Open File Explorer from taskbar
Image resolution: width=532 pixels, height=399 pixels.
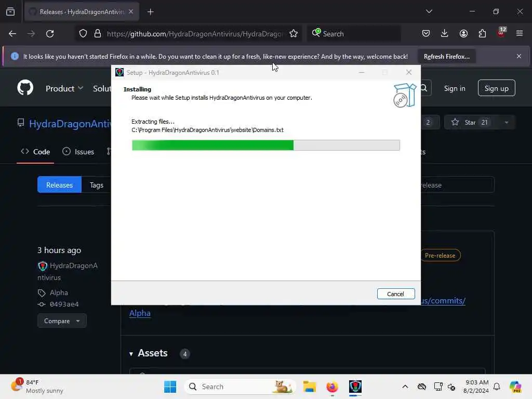(310, 387)
